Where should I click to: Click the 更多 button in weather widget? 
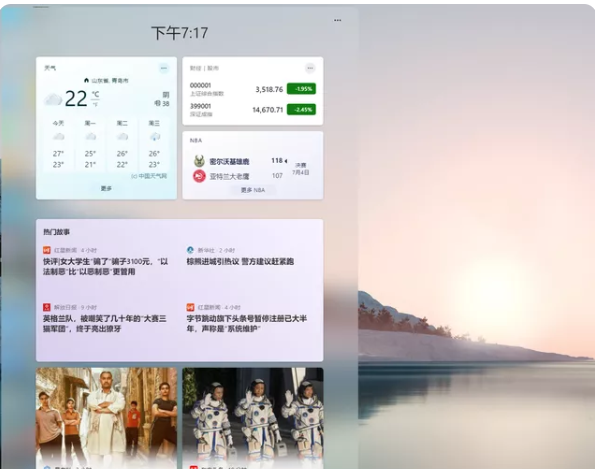click(x=106, y=188)
